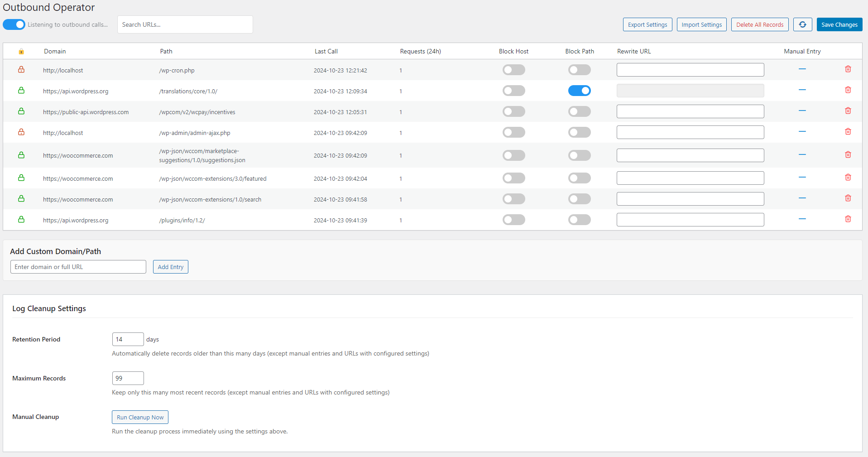Click Delete All Records
The image size is (868, 457).
[x=760, y=24]
